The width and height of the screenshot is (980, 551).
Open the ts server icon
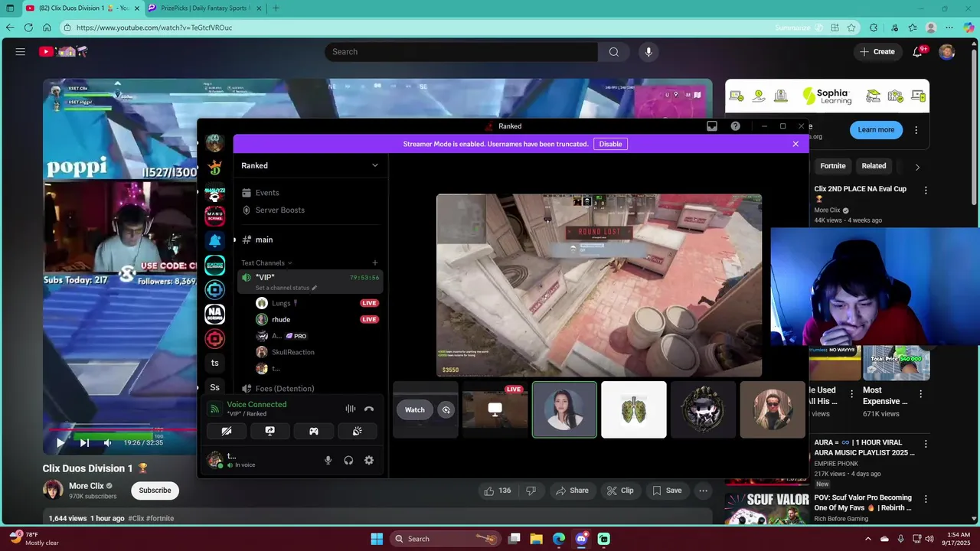coord(215,363)
